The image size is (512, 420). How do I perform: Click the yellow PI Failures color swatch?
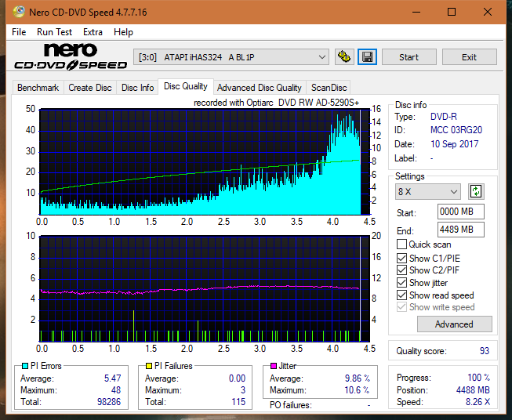click(x=149, y=366)
